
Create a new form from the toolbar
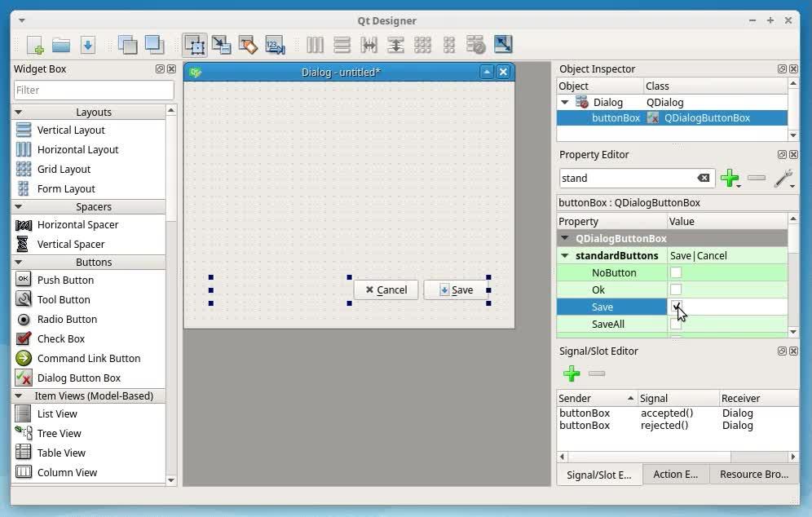click(x=35, y=45)
